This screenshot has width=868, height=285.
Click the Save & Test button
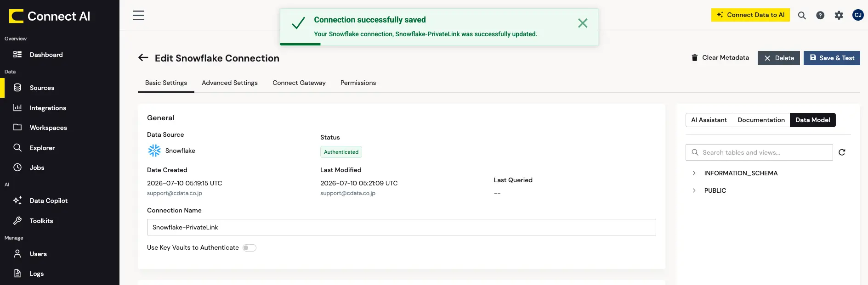[x=832, y=58]
